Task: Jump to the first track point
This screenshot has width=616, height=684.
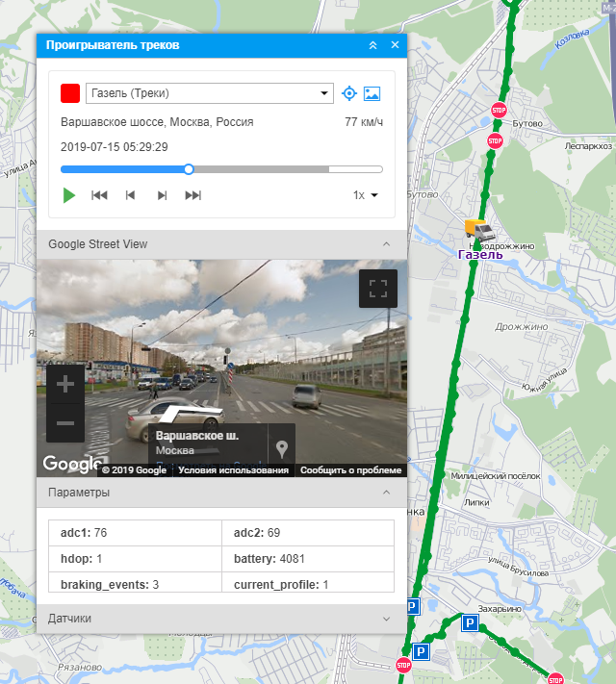Action: tap(99, 195)
